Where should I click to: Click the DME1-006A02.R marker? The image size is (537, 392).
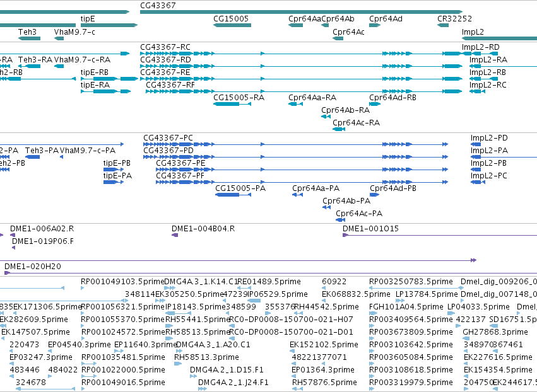coord(13,235)
